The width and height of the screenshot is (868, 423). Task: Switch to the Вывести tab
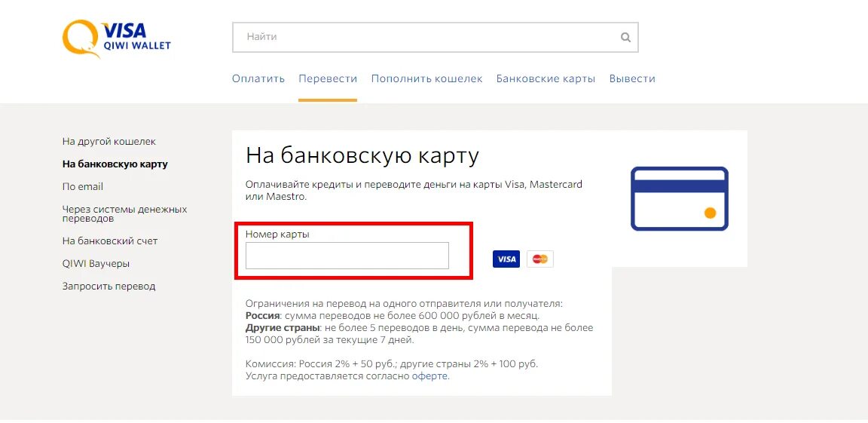click(x=632, y=78)
